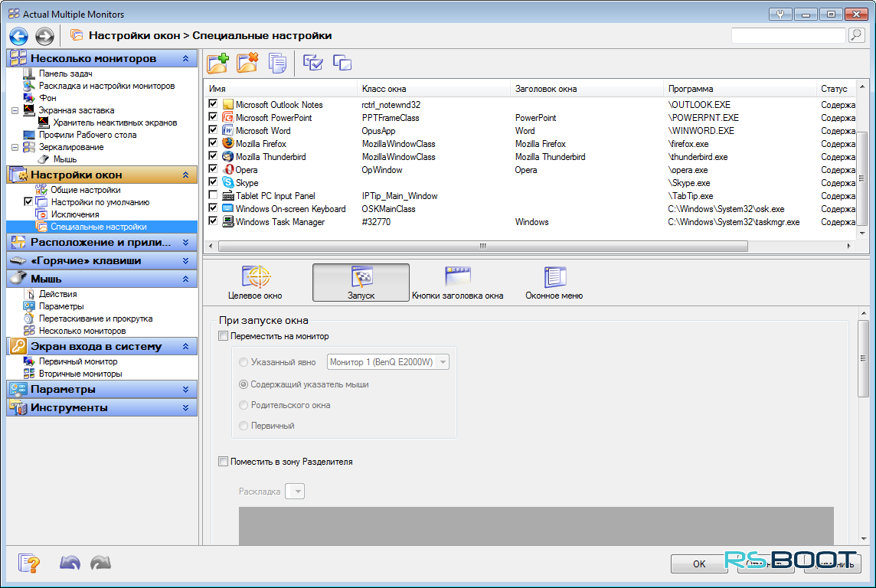The width and height of the screenshot is (876, 588).
Task: Click the Microsoft Outlook Notes row icon
Action: click(x=228, y=104)
